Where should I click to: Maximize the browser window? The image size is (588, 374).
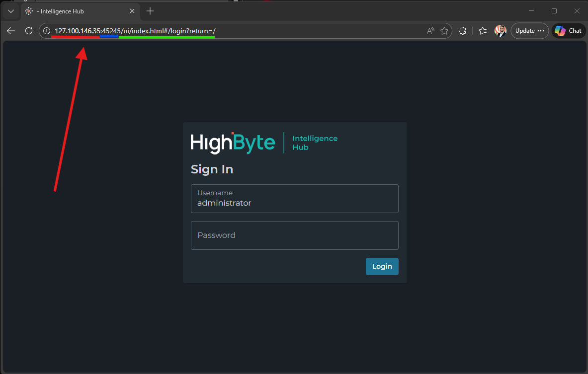click(x=554, y=11)
